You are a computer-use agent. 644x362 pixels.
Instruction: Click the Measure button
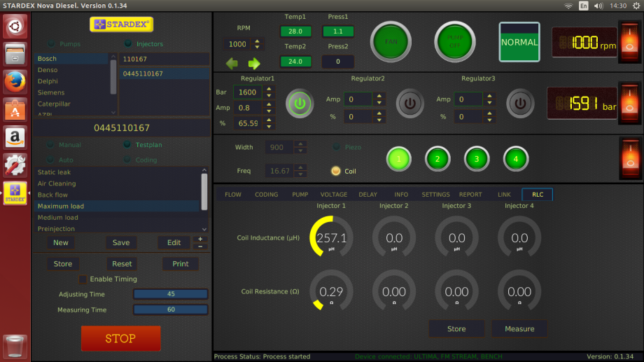coord(519,328)
